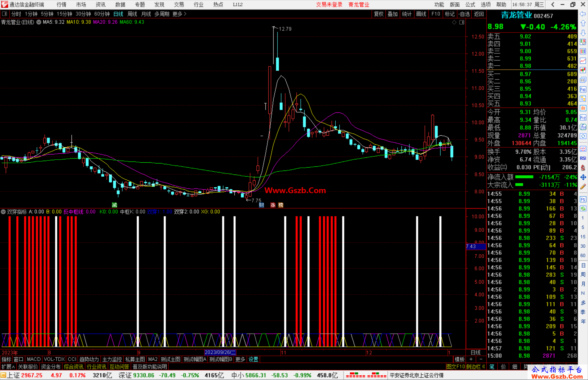Click the diamond icon at chart top-right

click(454, 22)
